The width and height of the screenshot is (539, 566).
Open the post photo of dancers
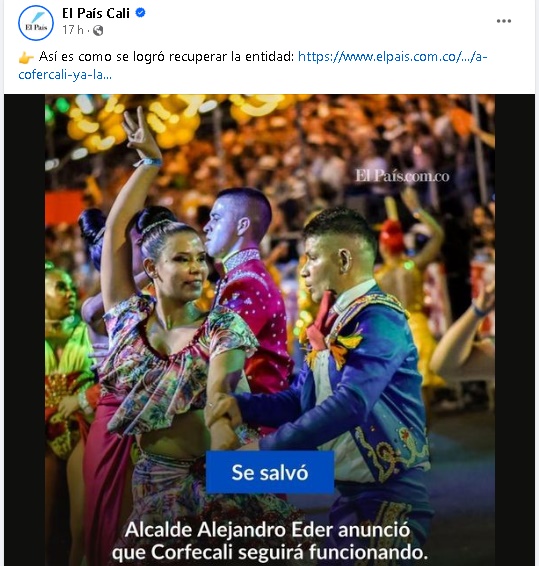tap(270, 330)
